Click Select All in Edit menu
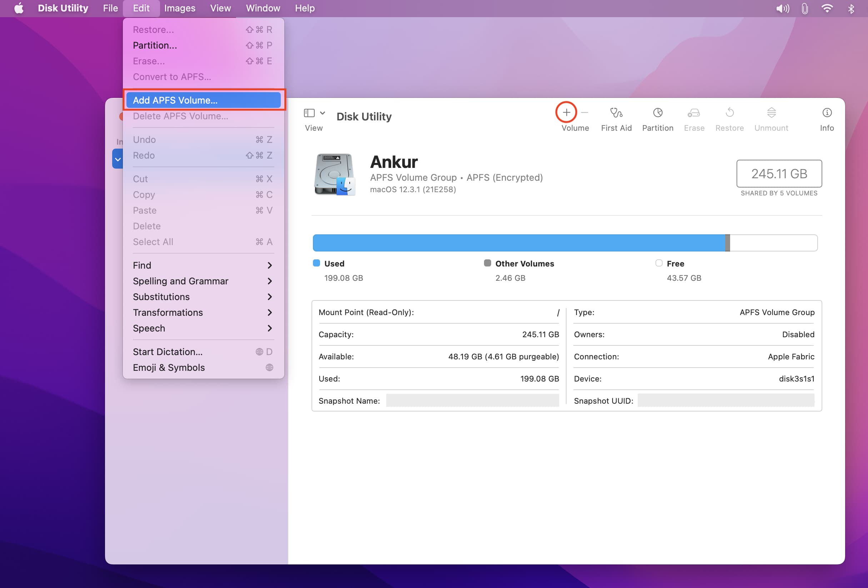Image resolution: width=868 pixels, height=588 pixels. click(203, 242)
